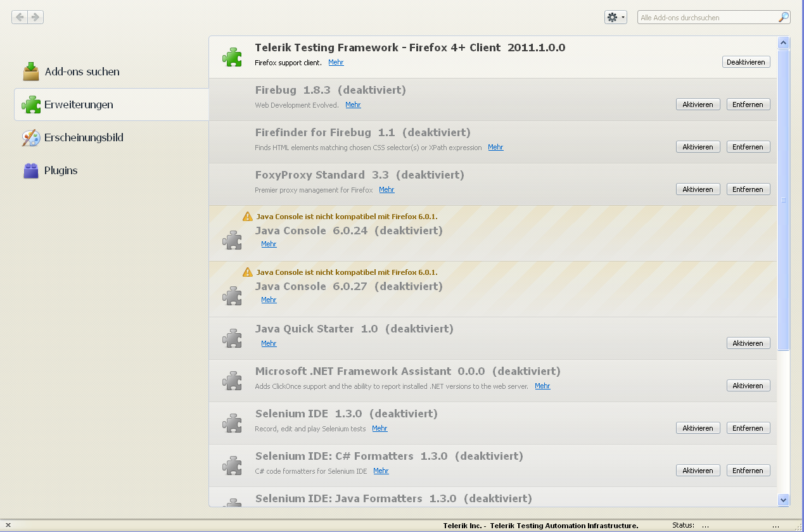Viewport: 804px width, 532px height.
Task: Click the green puzzle icon beside Erweiterungen
Action: tap(31, 104)
